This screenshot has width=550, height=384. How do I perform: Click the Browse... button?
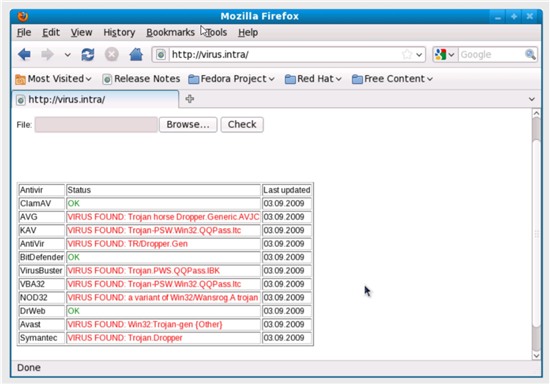pos(188,124)
